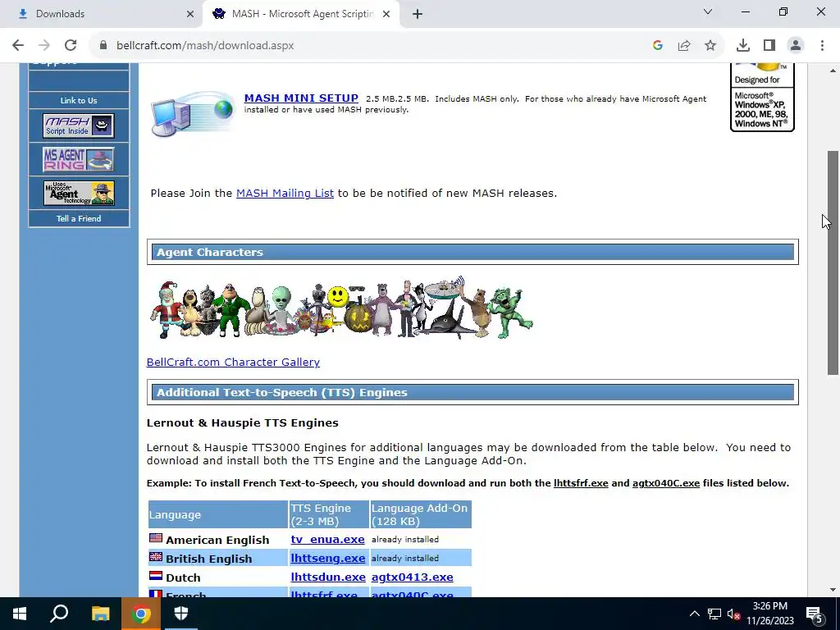
Task: Click the Dutch flag icon
Action: coord(156,576)
